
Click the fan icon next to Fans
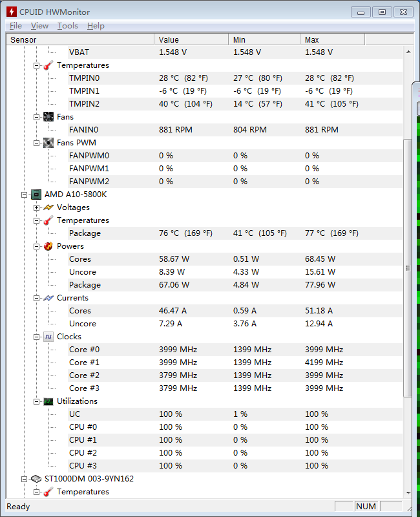coord(48,117)
